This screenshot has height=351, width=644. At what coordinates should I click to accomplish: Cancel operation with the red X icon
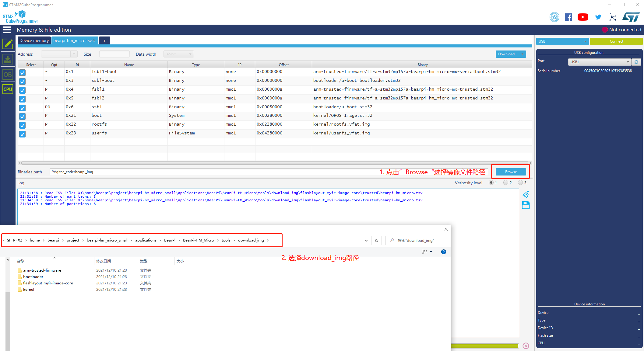tap(526, 346)
